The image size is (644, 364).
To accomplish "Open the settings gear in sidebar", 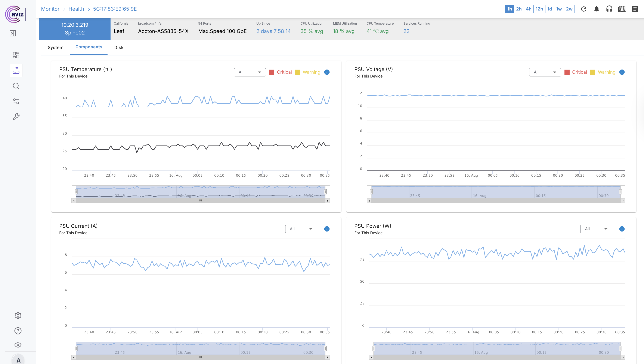I will [x=18, y=315].
